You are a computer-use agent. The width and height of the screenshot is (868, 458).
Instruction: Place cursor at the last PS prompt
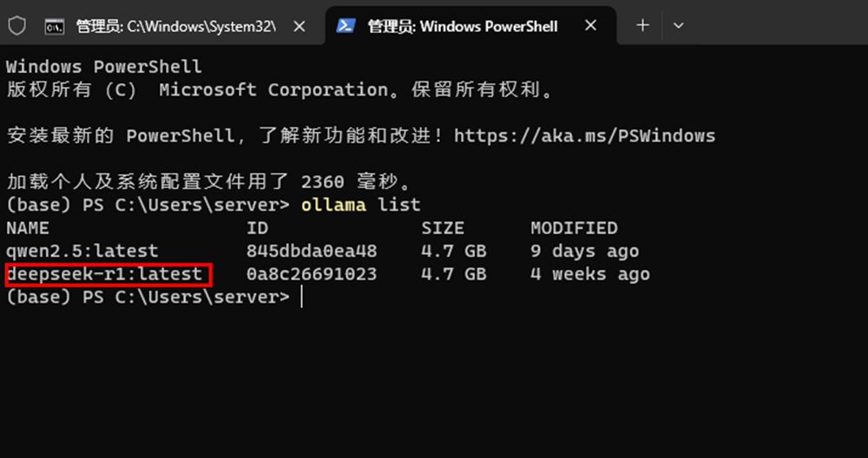click(301, 298)
